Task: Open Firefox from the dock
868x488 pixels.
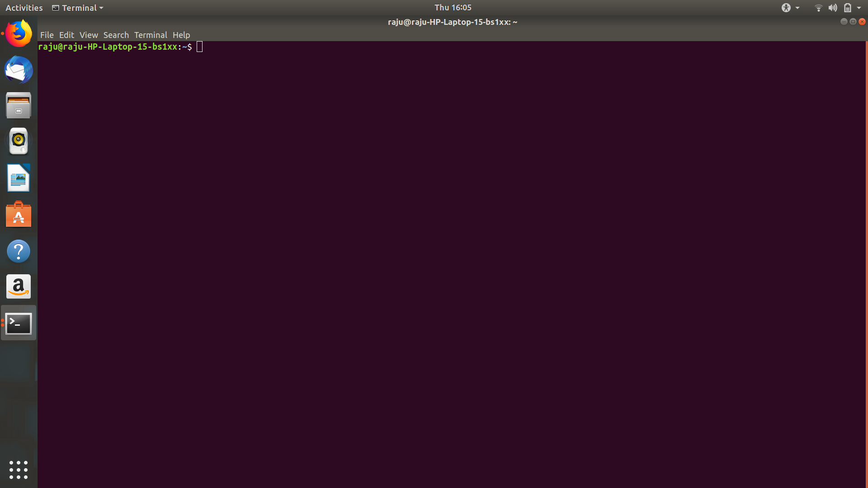Action: pos(19,33)
